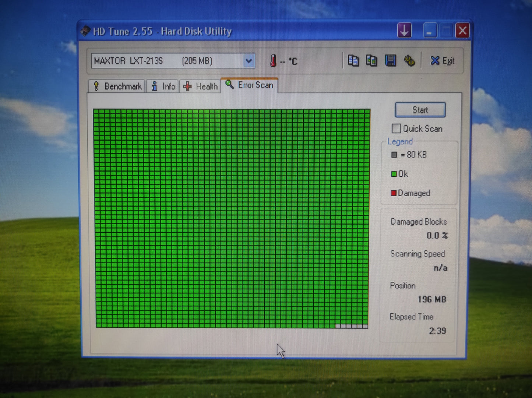Minimize the HD Tune window
Screen dimensions: 532x398
(429, 31)
